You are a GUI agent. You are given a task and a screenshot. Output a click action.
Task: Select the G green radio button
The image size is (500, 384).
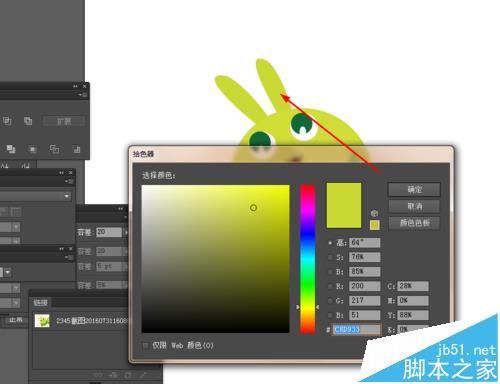[x=330, y=301]
